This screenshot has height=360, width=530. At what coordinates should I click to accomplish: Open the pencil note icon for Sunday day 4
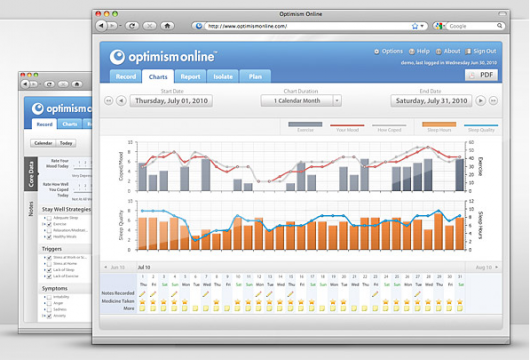pyautogui.click(x=174, y=294)
